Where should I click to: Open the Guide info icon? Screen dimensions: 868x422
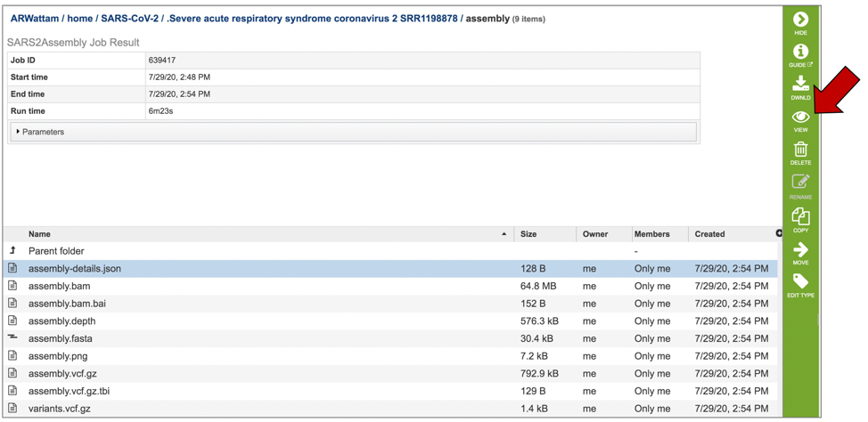(800, 53)
